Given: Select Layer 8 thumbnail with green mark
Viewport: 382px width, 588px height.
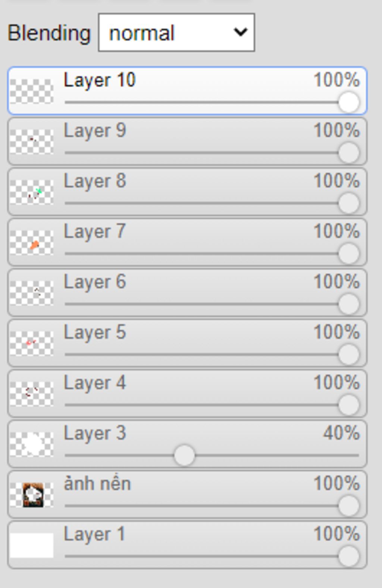Looking at the screenshot, I should pos(31,192).
